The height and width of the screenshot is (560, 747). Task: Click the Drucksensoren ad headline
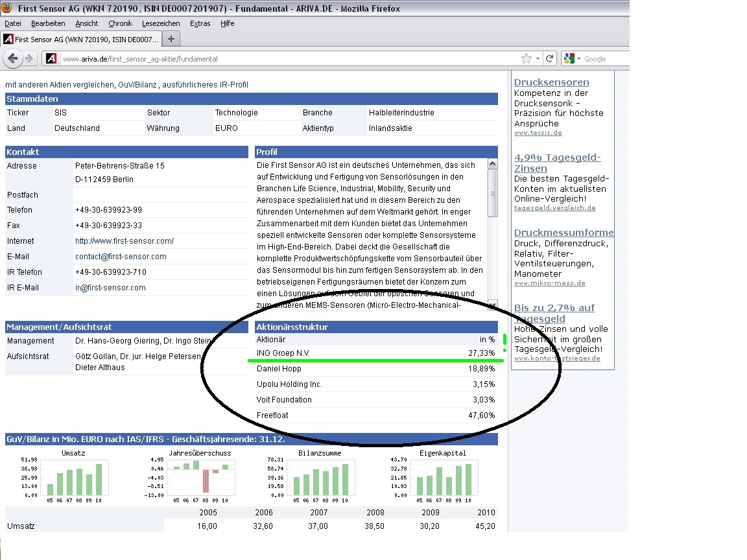pyautogui.click(x=551, y=82)
